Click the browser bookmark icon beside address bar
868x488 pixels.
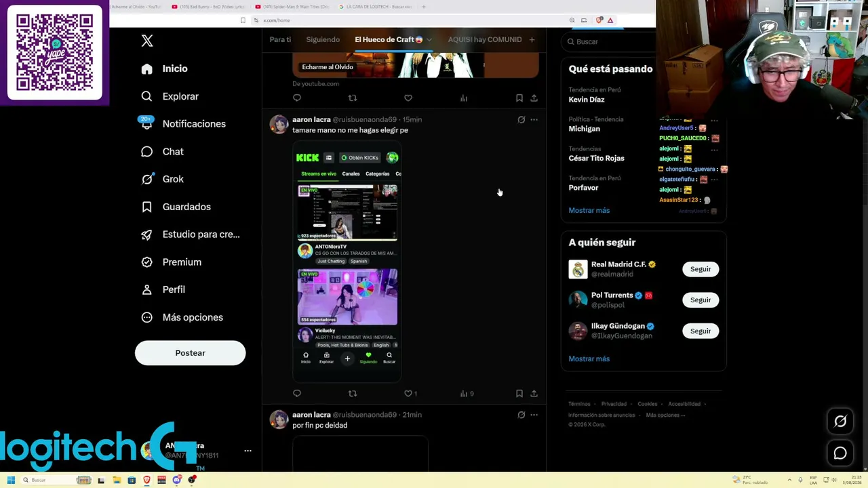(243, 20)
